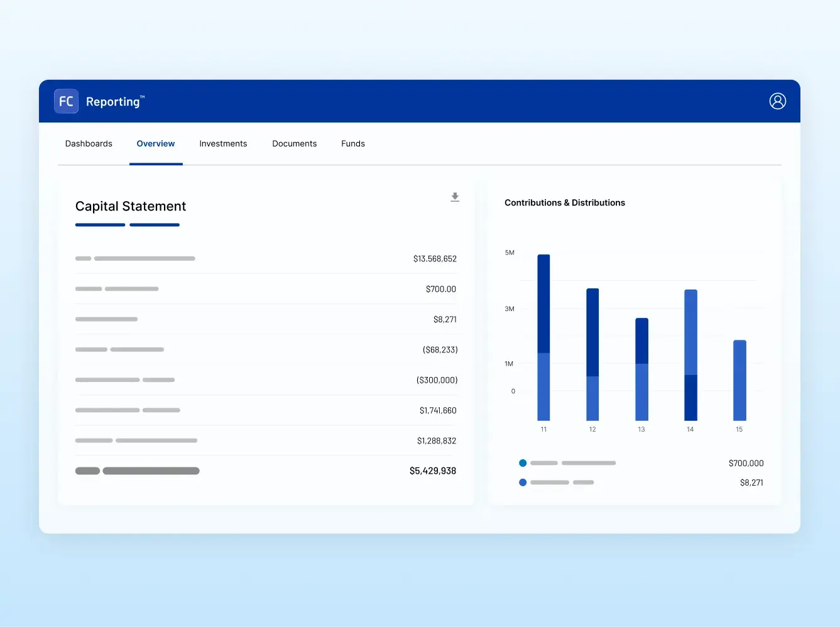
Task: Select the $5,429,938 total row
Action: coord(266,471)
